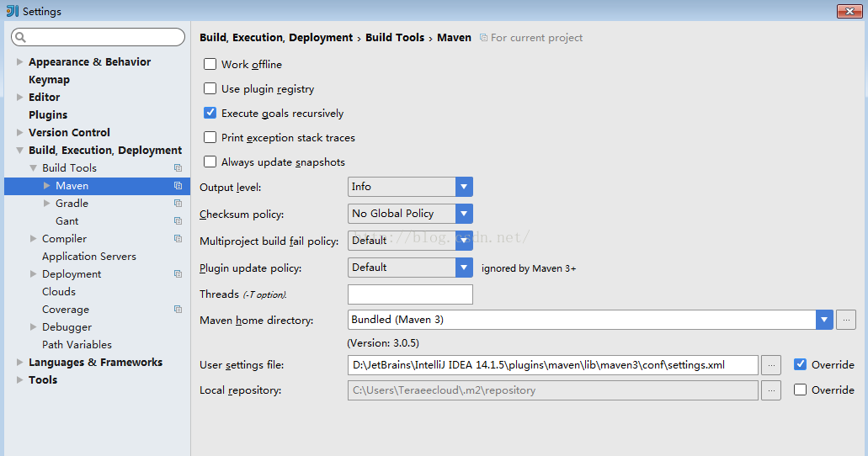The height and width of the screenshot is (456, 868).
Task: Click the project-level icon on the Coverage row
Action: tap(178, 310)
